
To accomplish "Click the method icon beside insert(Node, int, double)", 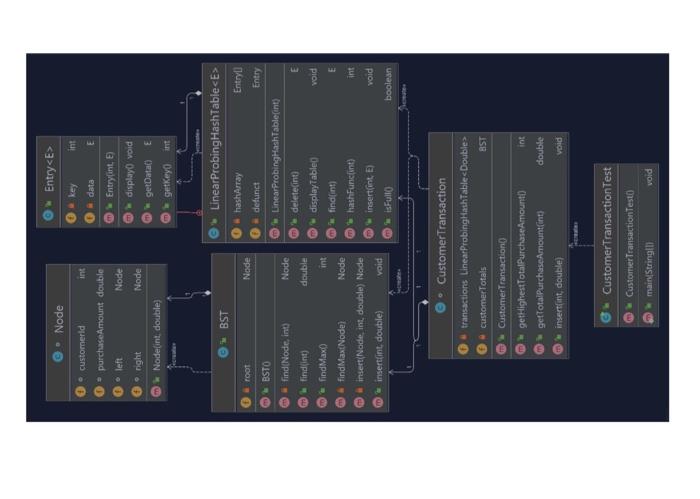I will (x=359, y=402).
